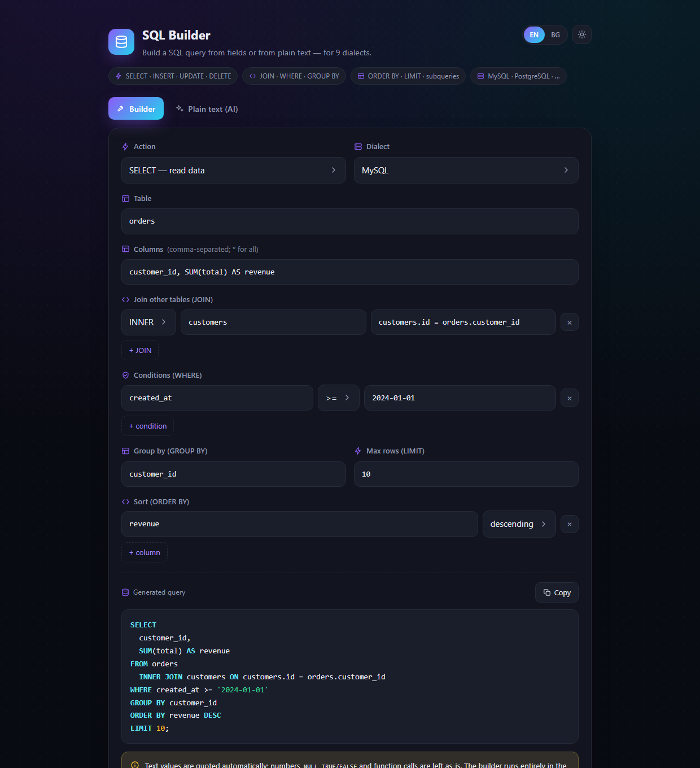Switch language to BG
The width and height of the screenshot is (700, 768).
point(555,35)
